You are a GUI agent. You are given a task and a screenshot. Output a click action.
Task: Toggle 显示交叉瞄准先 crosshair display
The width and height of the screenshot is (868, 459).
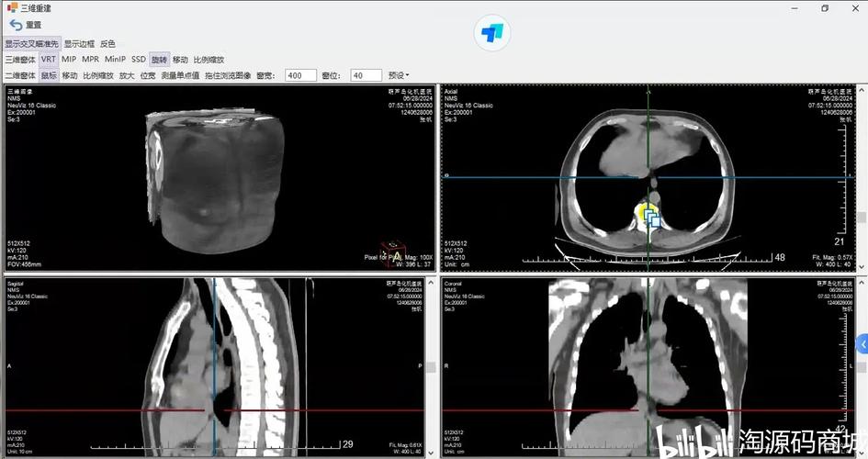(x=31, y=44)
